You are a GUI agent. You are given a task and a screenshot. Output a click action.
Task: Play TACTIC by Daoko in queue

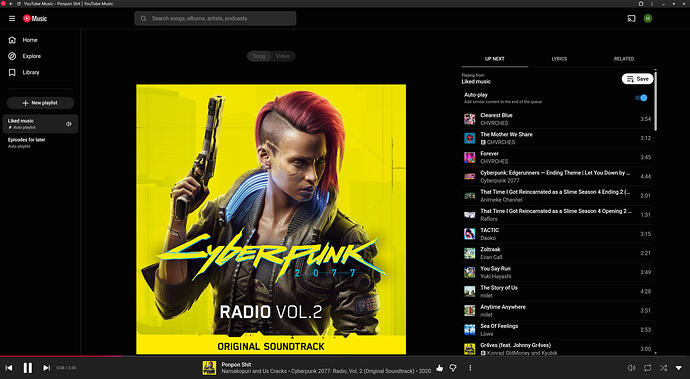[x=558, y=234]
